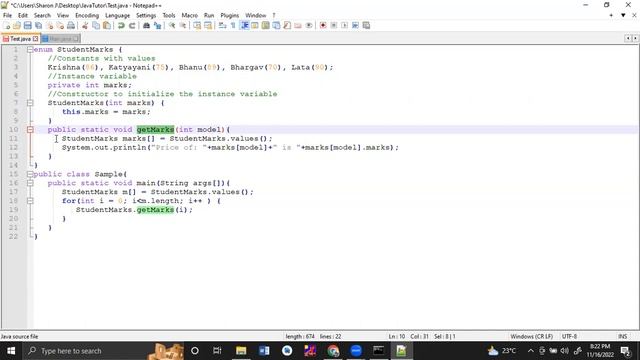Collapse the for loop fold on line 18
This screenshot has height=360, width=640.
30,201
